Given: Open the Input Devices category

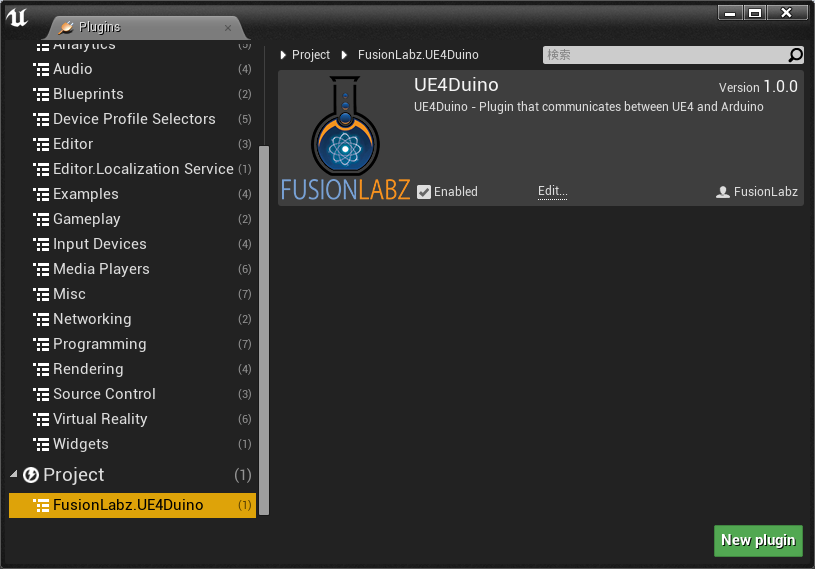Looking at the screenshot, I should pos(132,244).
